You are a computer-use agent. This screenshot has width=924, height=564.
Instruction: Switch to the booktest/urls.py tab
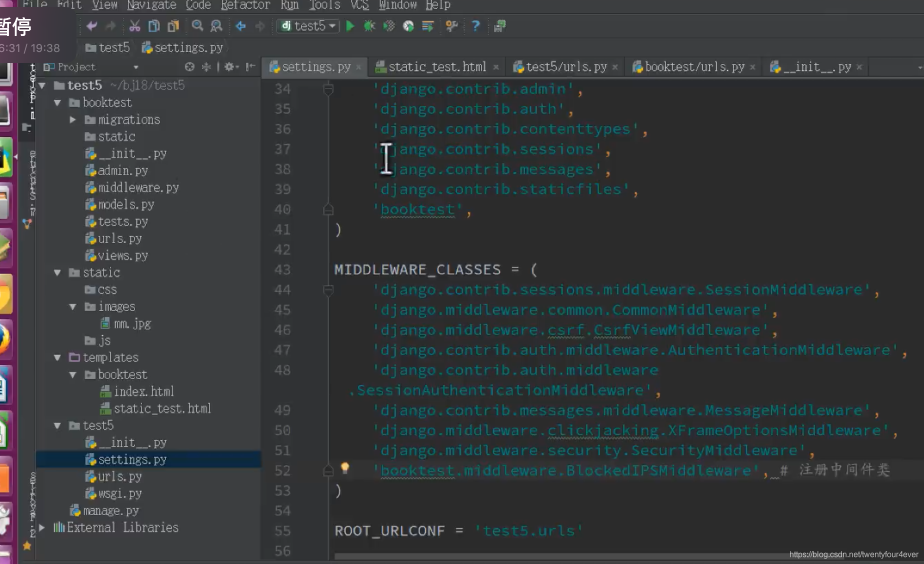click(694, 67)
